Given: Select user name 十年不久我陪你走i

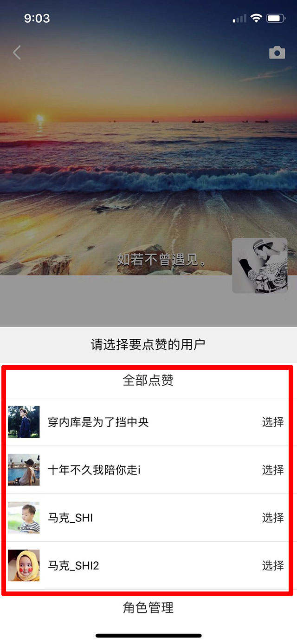Looking at the screenshot, I should [x=94, y=470].
